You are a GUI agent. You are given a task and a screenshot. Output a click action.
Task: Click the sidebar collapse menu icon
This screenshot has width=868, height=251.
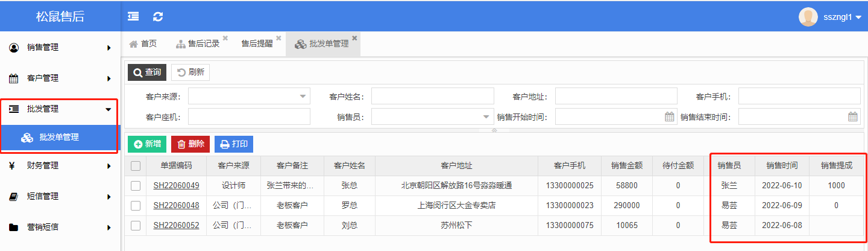pyautogui.click(x=133, y=17)
